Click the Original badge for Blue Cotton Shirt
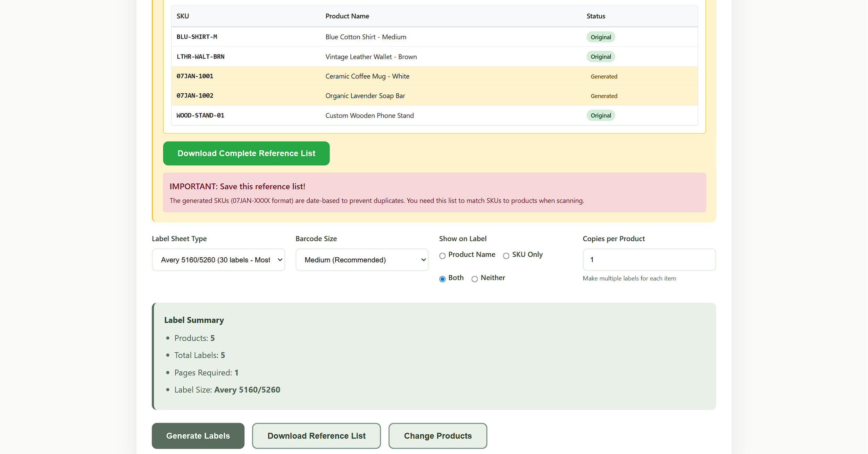Screen dimensions: 868x454 pyautogui.click(x=601, y=37)
